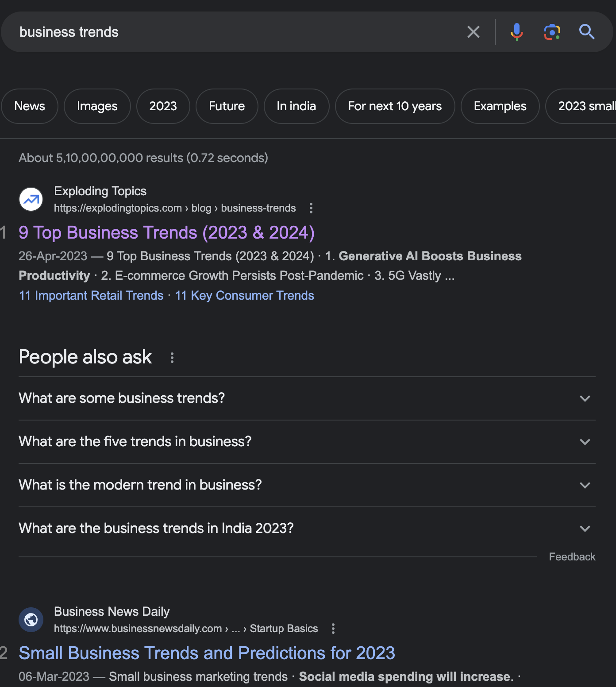Click the Feedback link
The height and width of the screenshot is (687, 616).
(572, 557)
